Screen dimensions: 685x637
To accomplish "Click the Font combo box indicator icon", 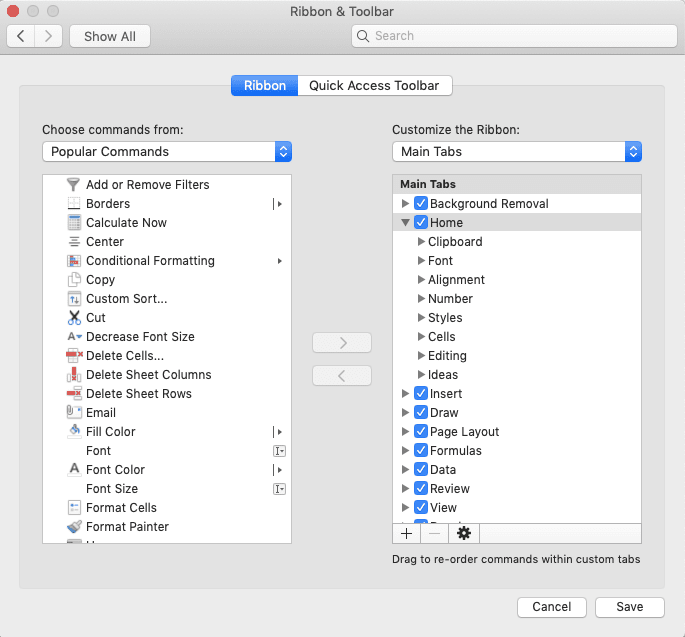I will pyautogui.click(x=279, y=451).
